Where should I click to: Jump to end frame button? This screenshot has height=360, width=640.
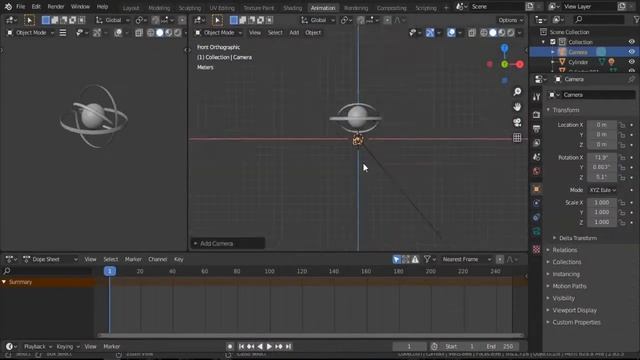coord(288,347)
